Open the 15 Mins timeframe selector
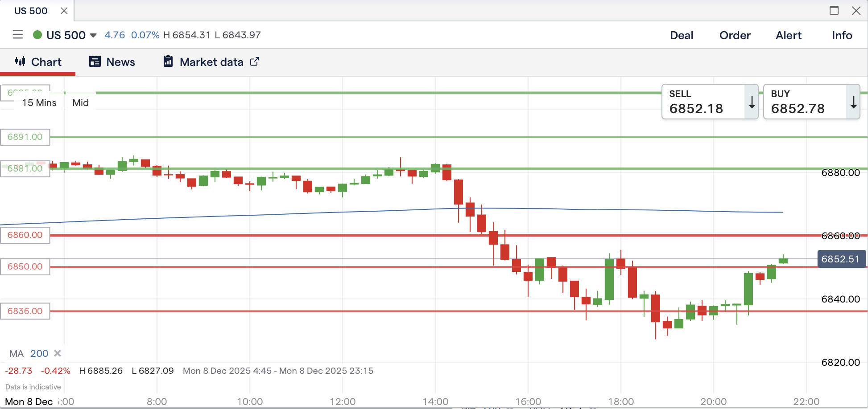 click(x=39, y=103)
